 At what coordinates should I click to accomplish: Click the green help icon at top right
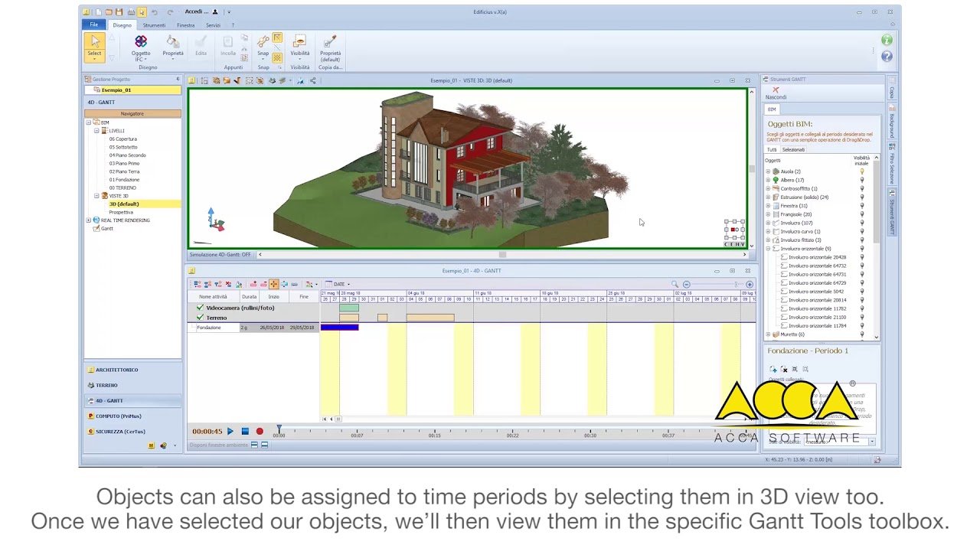pos(887,40)
